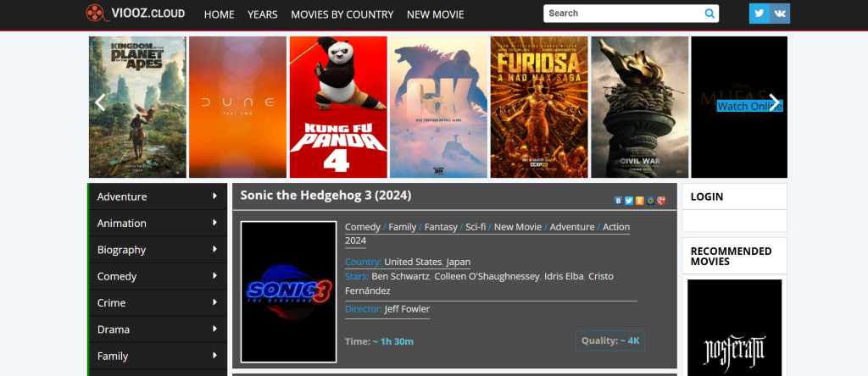Viewport: 868px width, 376px height.
Task: Select Crime in sidebar categories
Action: click(111, 302)
